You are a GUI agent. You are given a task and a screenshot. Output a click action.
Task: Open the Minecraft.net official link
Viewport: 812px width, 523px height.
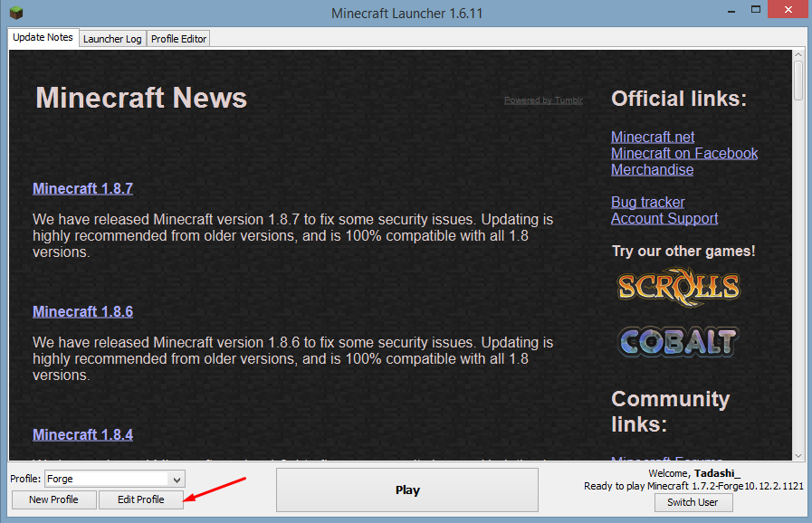pos(653,137)
